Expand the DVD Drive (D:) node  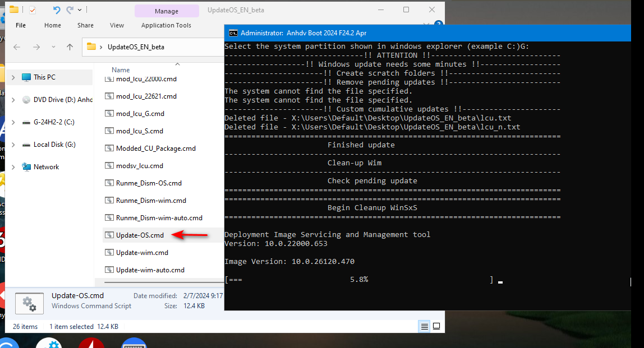13,100
